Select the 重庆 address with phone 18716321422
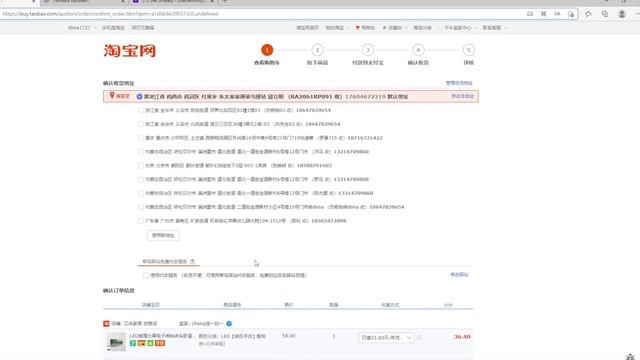 point(141,138)
